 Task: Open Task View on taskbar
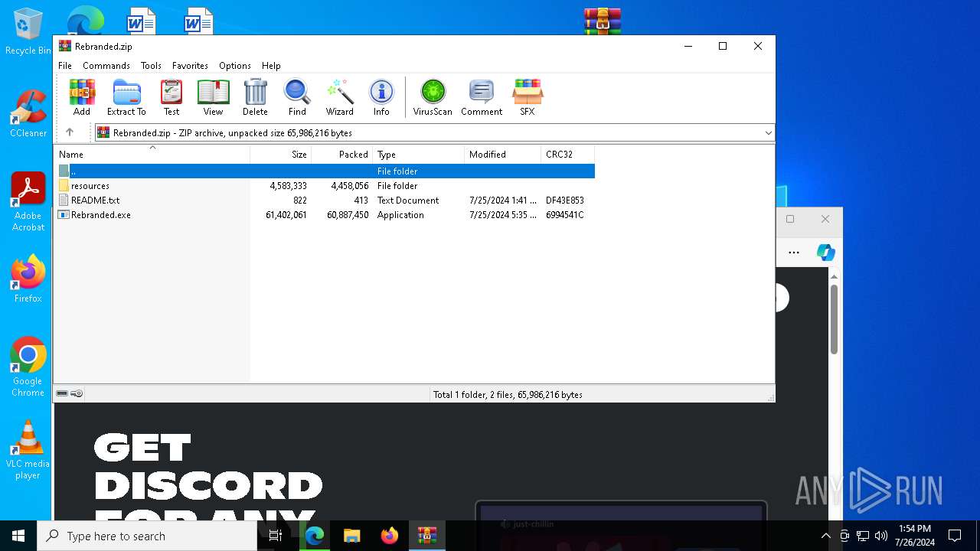[276, 536]
